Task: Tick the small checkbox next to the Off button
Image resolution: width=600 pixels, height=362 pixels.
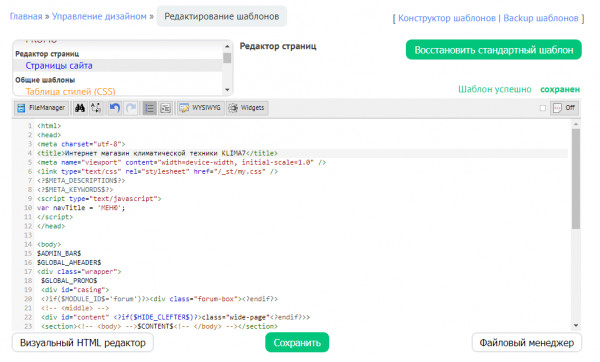Action: tap(543, 108)
